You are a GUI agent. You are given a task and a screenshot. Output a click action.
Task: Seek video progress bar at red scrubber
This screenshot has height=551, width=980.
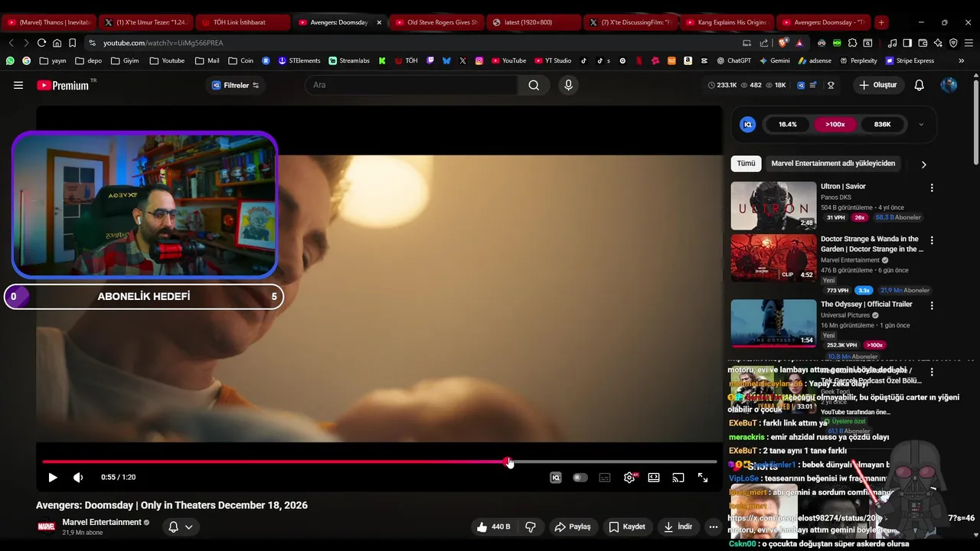pyautogui.click(x=508, y=461)
